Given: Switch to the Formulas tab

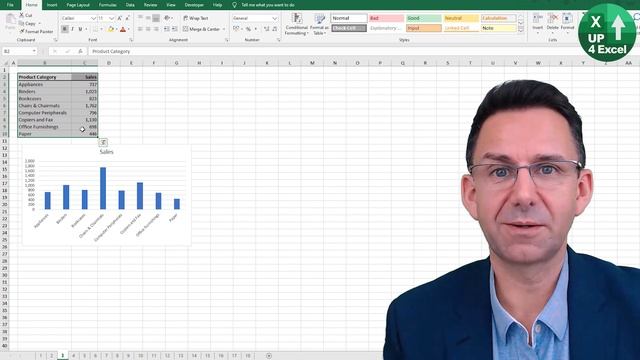Looking at the screenshot, I should [108, 5].
